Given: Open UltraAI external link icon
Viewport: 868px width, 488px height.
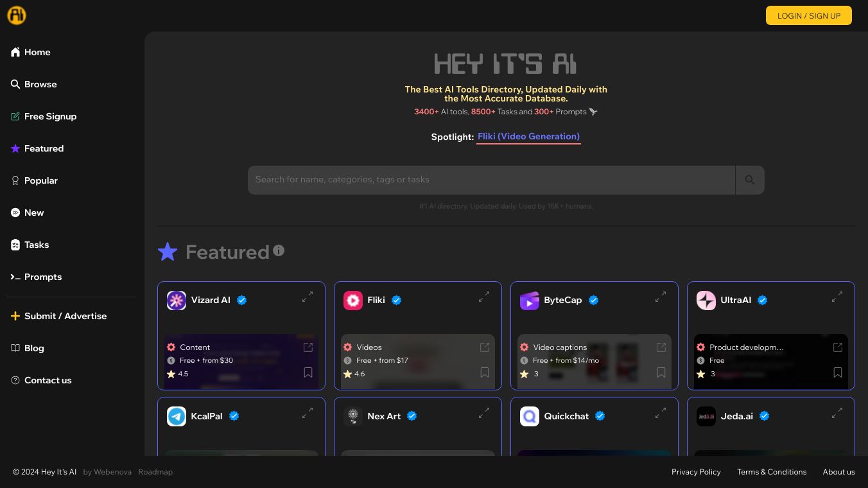Looking at the screenshot, I should [x=838, y=347].
